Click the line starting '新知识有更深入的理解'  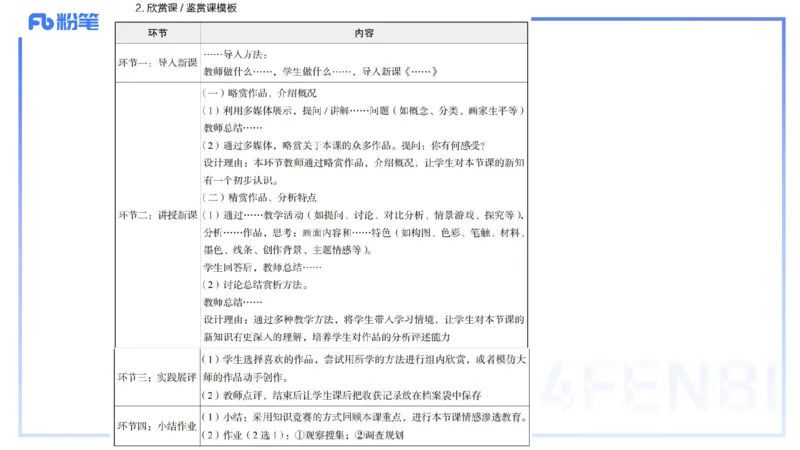pyautogui.click(x=327, y=337)
